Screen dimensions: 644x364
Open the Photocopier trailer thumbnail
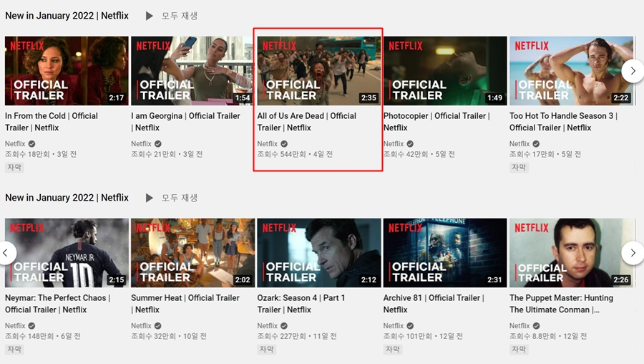(445, 71)
